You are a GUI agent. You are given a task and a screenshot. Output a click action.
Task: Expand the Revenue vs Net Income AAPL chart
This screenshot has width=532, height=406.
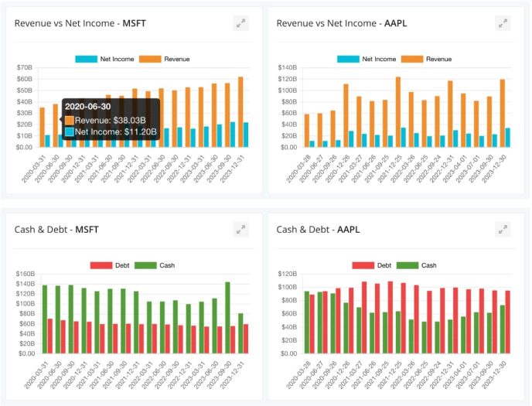point(503,23)
